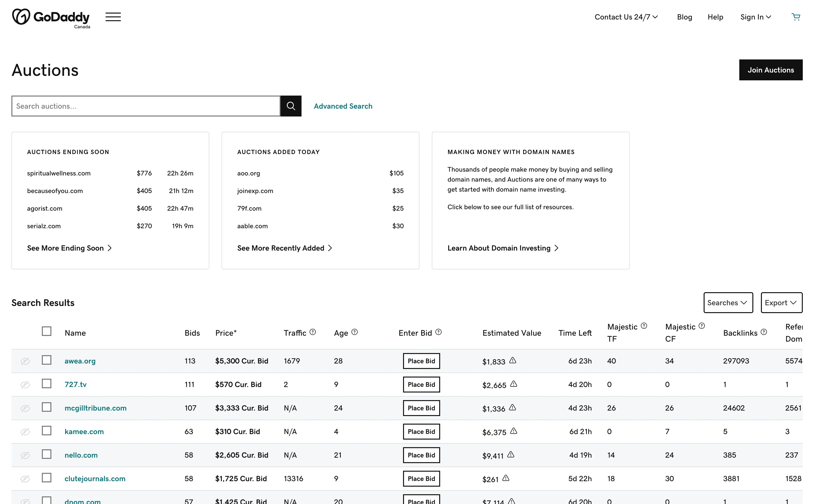Go to the Blog page
The image size is (818, 504).
click(x=684, y=17)
